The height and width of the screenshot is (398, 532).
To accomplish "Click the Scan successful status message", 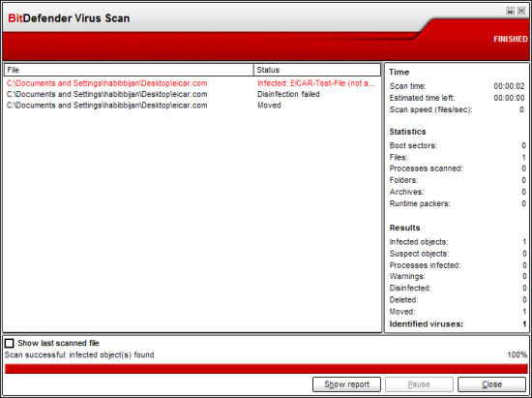I will point(79,354).
